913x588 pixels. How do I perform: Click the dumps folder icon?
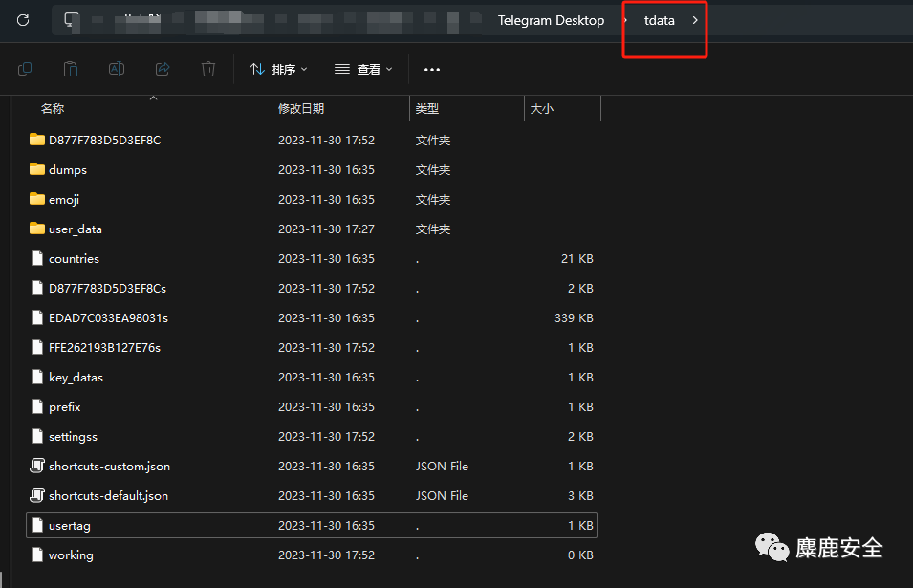[x=37, y=169]
